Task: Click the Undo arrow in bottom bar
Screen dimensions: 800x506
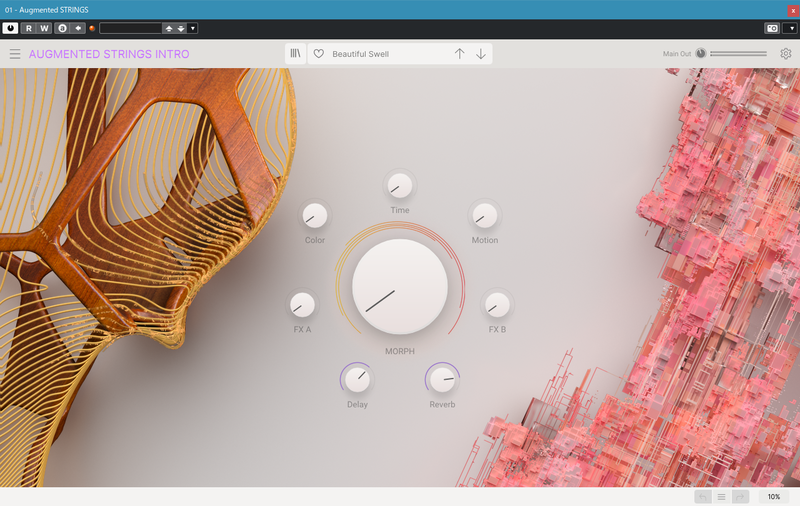Action: click(x=703, y=496)
